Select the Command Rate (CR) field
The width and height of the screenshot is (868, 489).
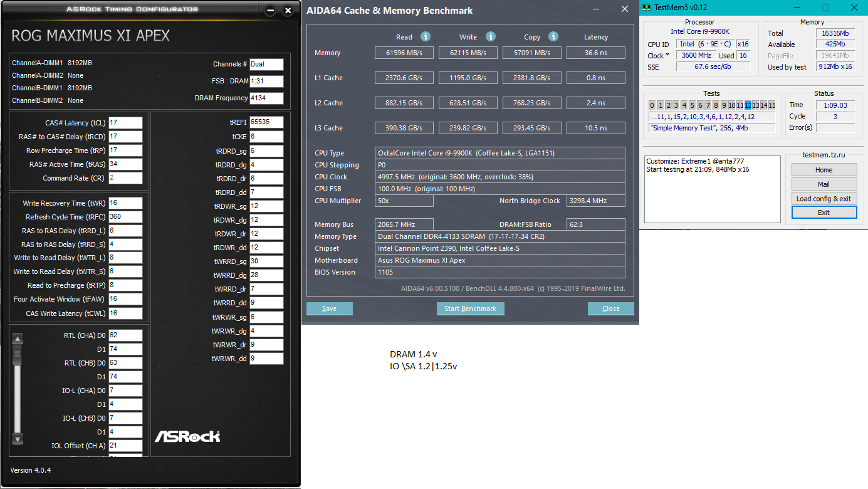click(x=125, y=178)
